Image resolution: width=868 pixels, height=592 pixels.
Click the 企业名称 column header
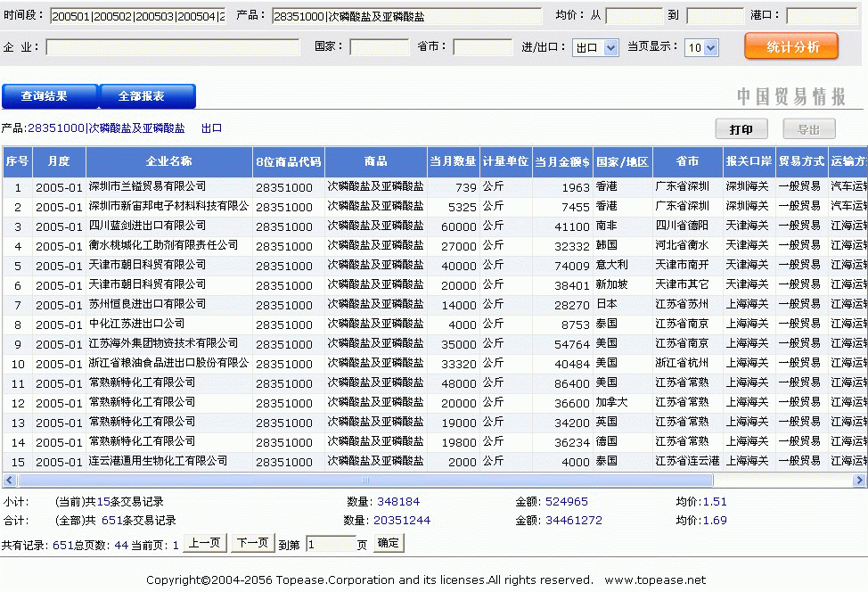[168, 162]
